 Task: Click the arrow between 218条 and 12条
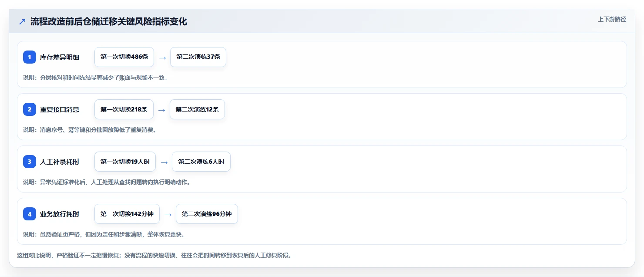[x=161, y=110]
